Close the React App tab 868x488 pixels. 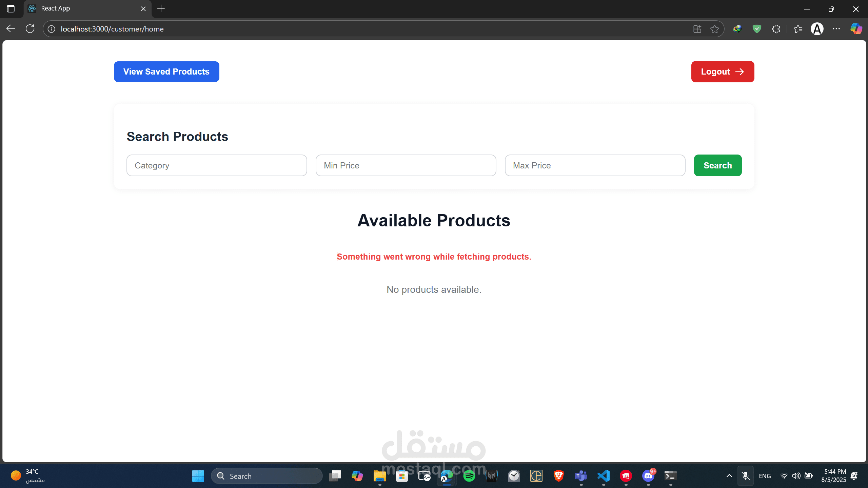143,8
